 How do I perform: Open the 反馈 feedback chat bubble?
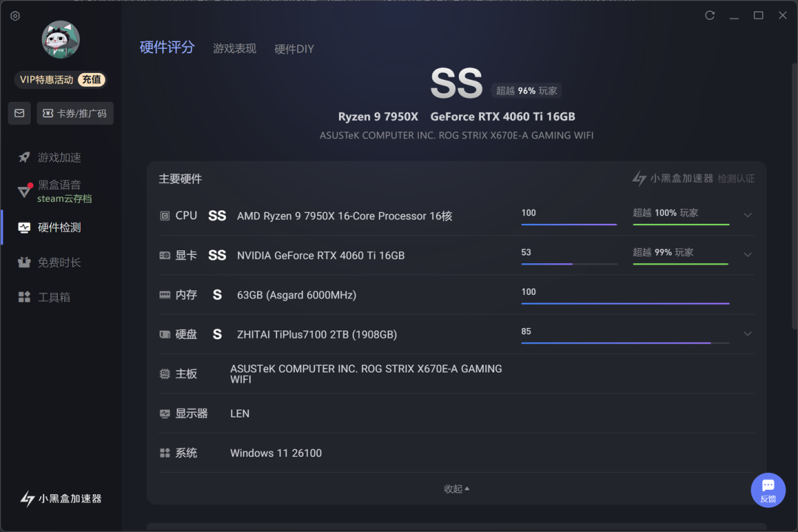pos(768,491)
